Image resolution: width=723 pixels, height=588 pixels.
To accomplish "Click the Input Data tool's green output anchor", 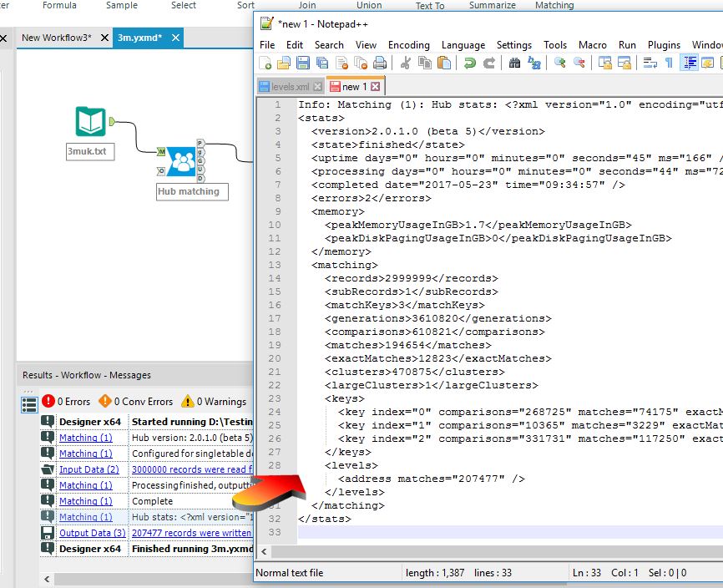I will coord(112,121).
